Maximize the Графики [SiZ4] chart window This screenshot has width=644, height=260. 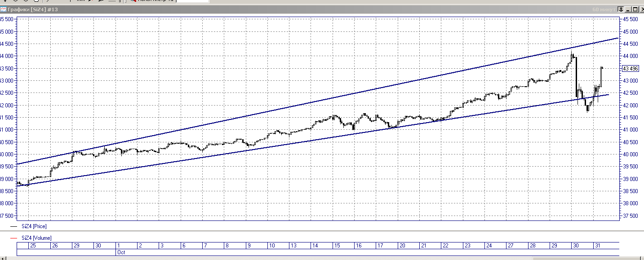(635, 9)
